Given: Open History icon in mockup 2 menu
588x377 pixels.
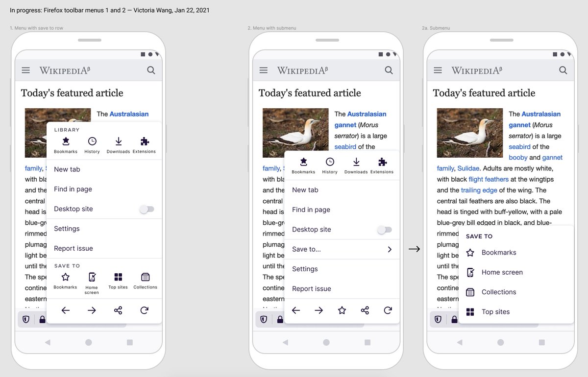Looking at the screenshot, I should [330, 166].
